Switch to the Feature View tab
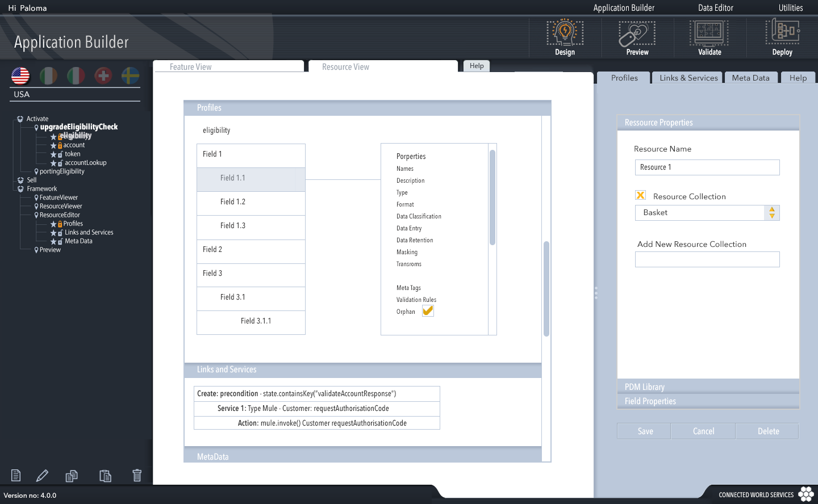 click(228, 66)
